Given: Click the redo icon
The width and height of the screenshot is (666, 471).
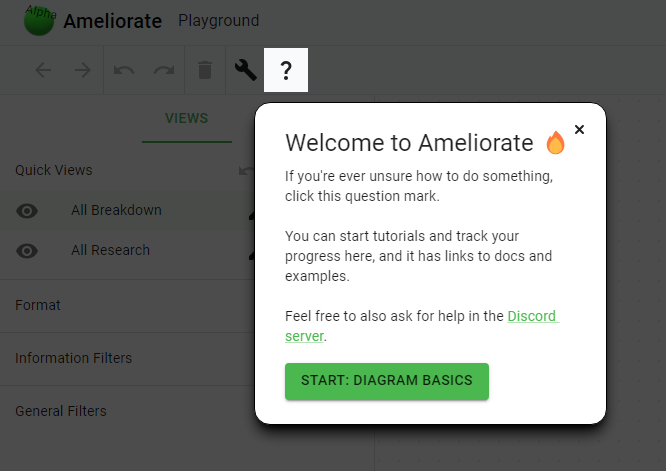Looking at the screenshot, I should (164, 70).
